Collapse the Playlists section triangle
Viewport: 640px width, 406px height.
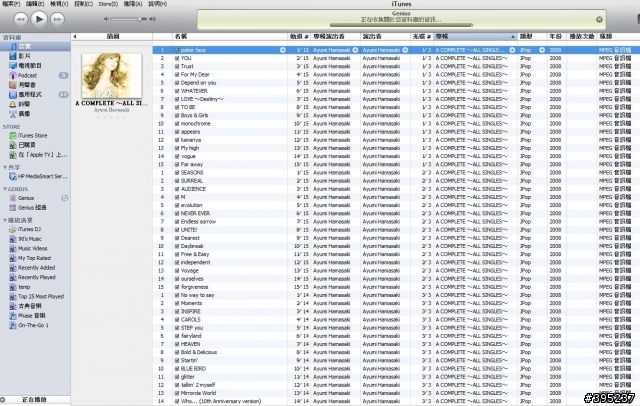point(5,220)
